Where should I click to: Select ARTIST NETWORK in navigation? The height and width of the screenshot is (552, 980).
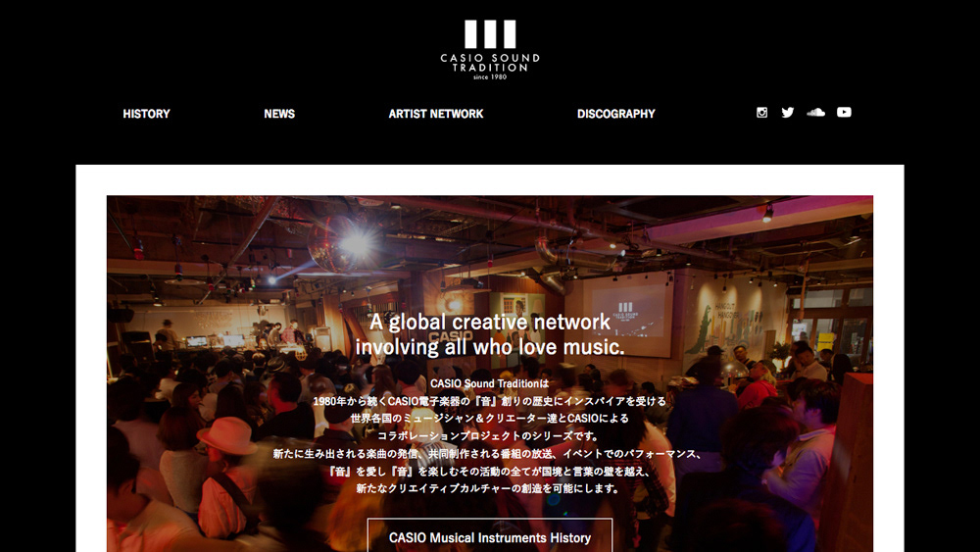click(436, 114)
